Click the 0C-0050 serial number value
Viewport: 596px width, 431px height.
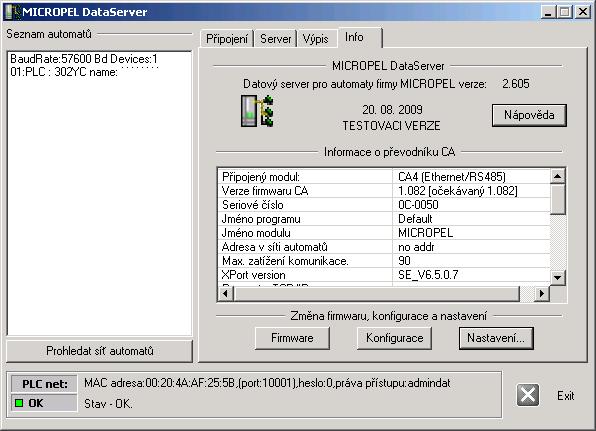pos(418,205)
